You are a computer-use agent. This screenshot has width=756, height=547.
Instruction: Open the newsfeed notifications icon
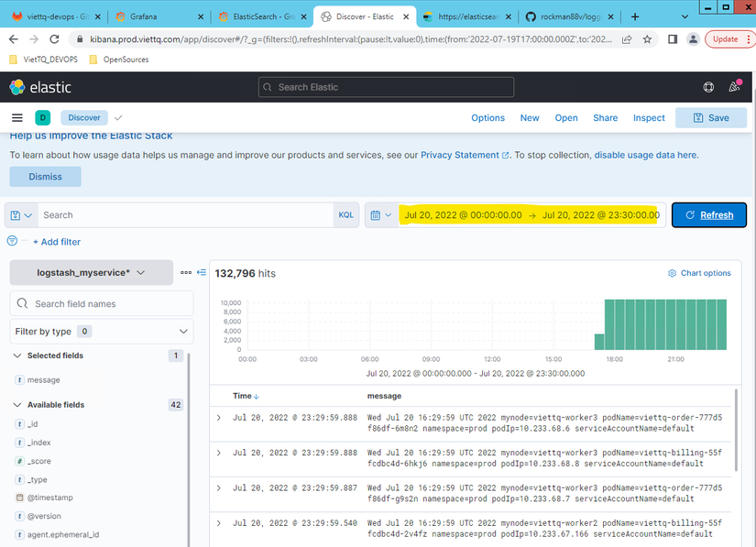(x=734, y=87)
